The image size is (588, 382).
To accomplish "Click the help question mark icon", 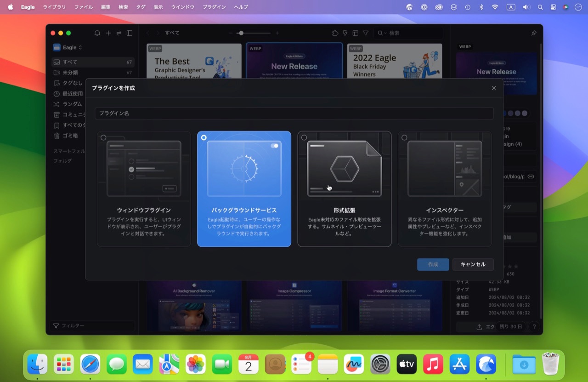I will pos(534,327).
